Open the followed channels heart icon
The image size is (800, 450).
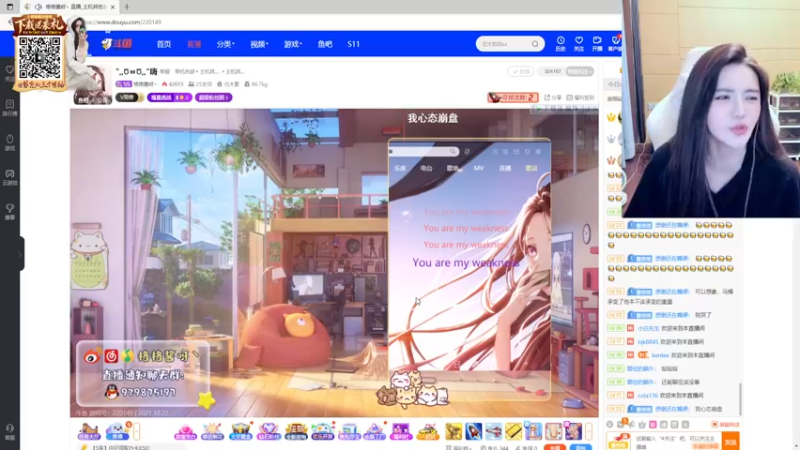(579, 43)
